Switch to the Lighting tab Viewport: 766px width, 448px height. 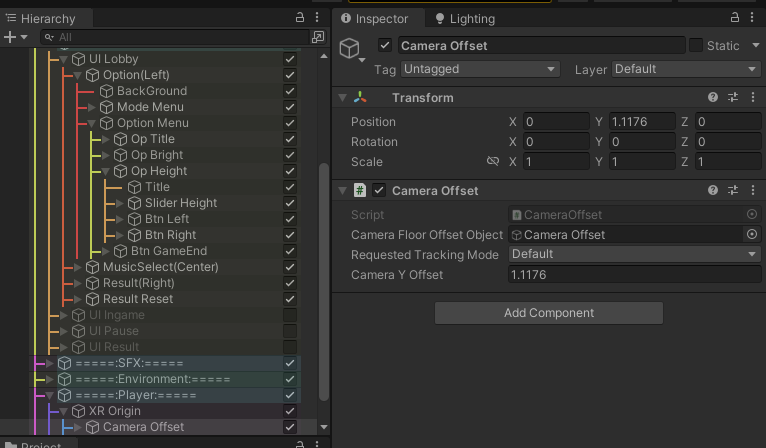[466, 19]
